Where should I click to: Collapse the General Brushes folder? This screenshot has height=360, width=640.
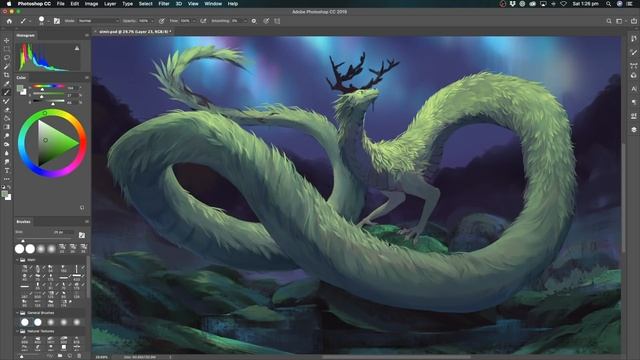click(18, 313)
